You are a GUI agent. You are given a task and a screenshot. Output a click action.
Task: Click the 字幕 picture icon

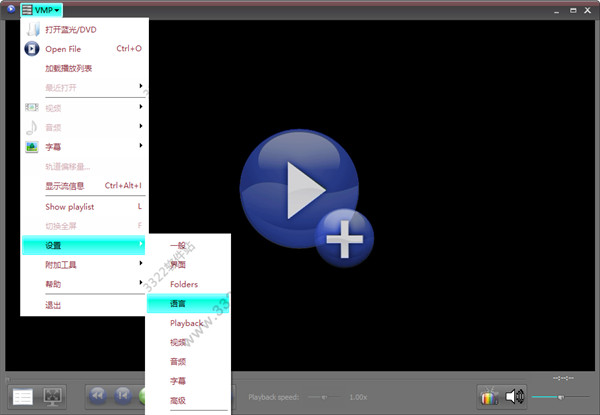coord(32,147)
